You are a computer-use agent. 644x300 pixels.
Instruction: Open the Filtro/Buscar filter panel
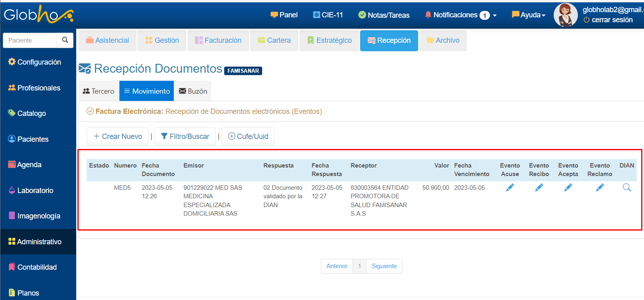185,136
